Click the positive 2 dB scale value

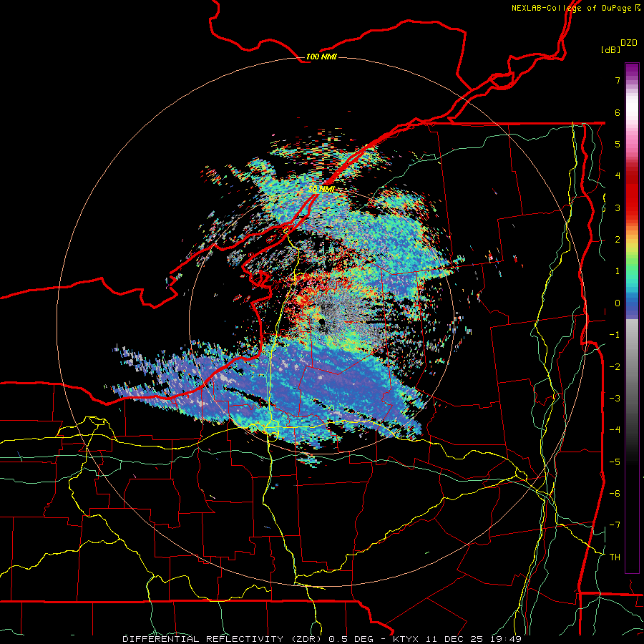618,240
